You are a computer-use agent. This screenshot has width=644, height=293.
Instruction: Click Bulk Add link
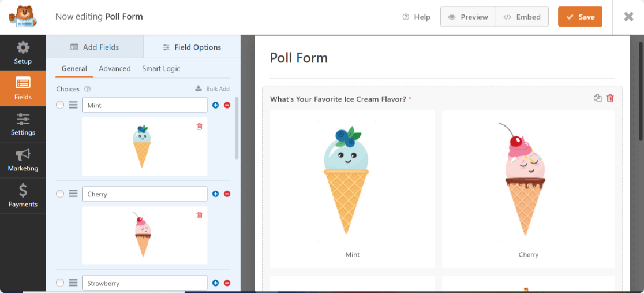click(x=212, y=89)
